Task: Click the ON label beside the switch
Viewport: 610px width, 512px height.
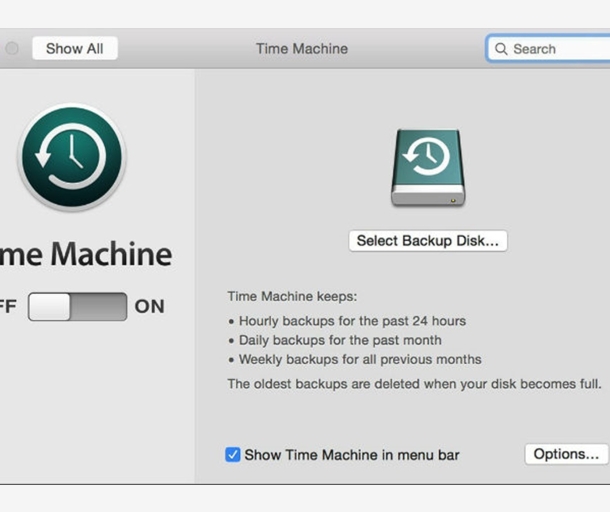Action: (x=149, y=307)
